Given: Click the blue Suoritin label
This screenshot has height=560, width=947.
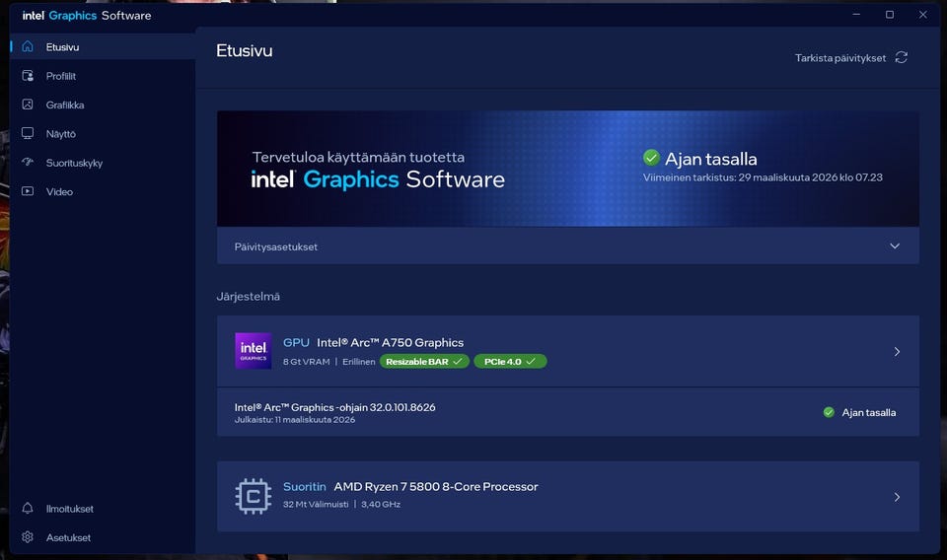Looking at the screenshot, I should 305,486.
